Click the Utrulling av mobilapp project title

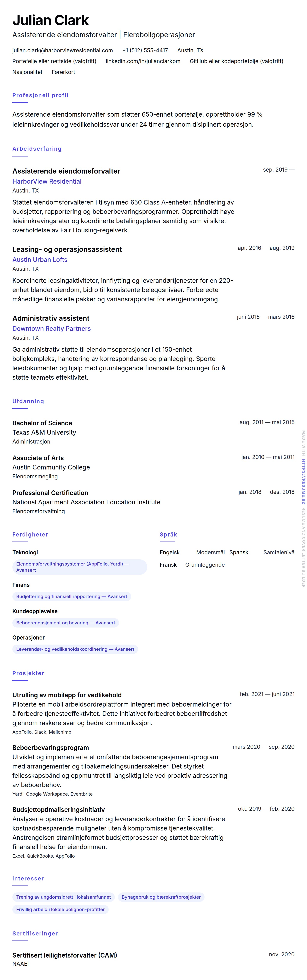(67, 695)
